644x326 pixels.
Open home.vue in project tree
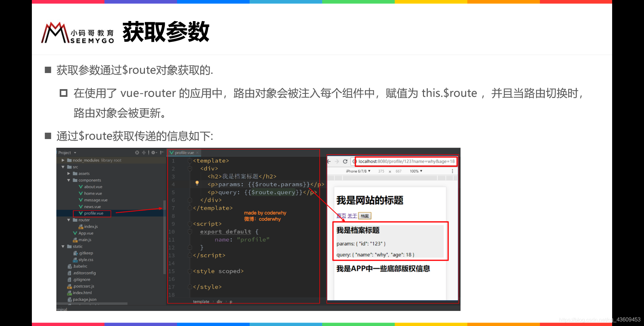(90, 194)
